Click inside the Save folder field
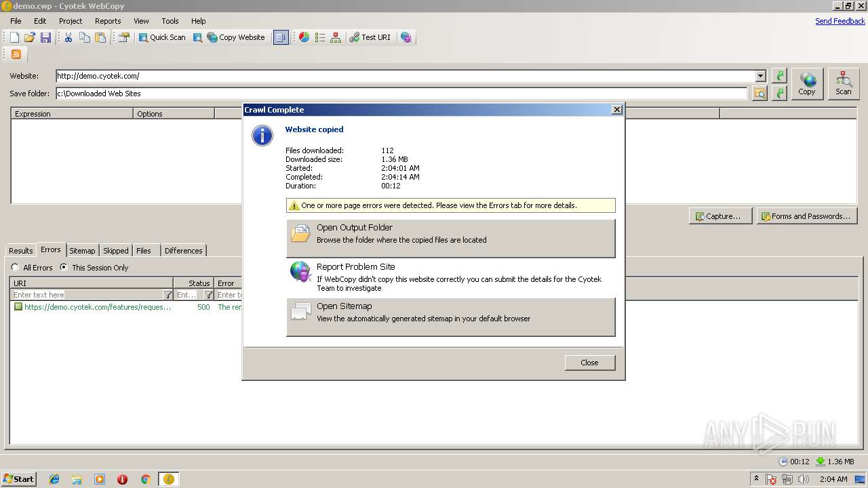Screen dimensions: 868x488 tap(401, 94)
